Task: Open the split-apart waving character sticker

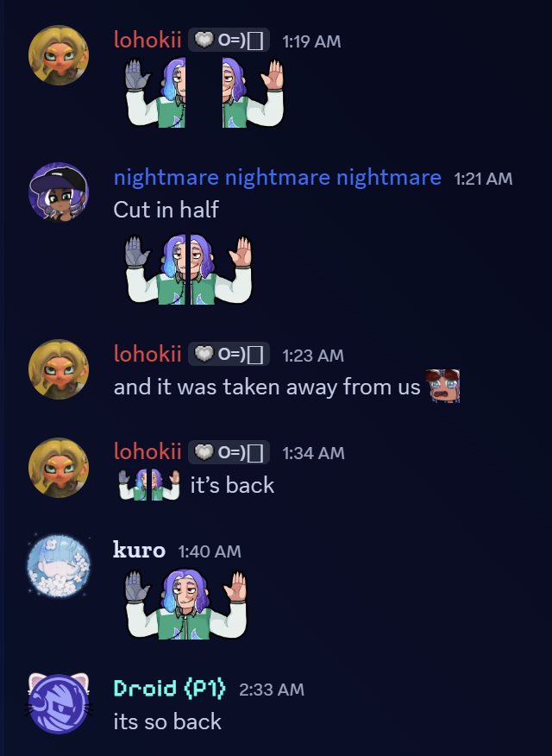Action: pos(204,93)
